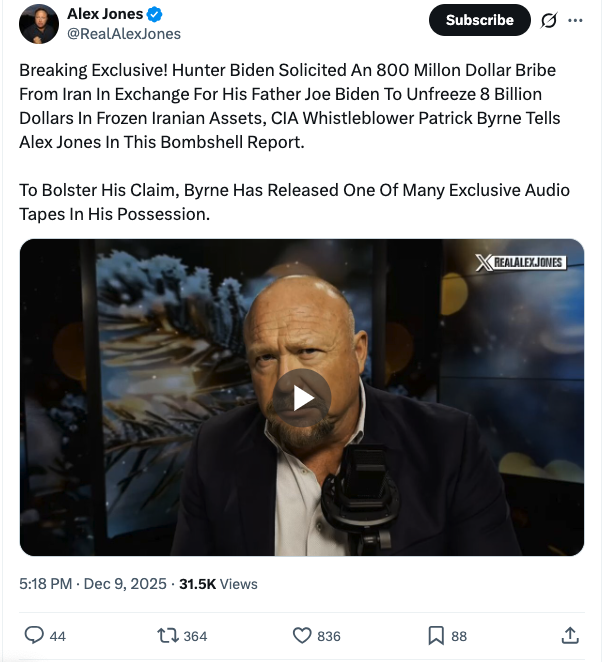604x662 pixels.
Task: Open the three-dot more options menu
Action: (x=574, y=20)
